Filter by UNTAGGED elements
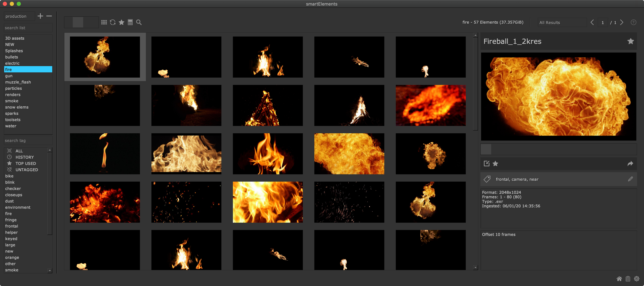The width and height of the screenshot is (644, 286). click(26, 170)
